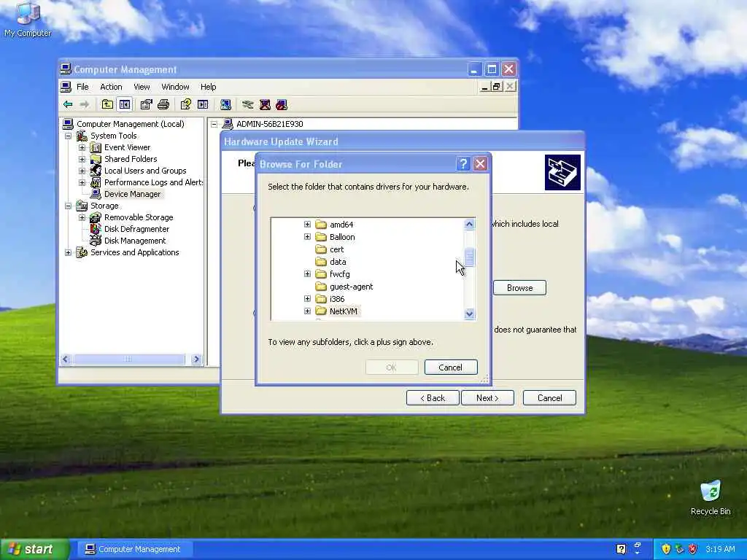This screenshot has width=747, height=560.
Task: Select the Disk Management tree node
Action: [x=135, y=241]
